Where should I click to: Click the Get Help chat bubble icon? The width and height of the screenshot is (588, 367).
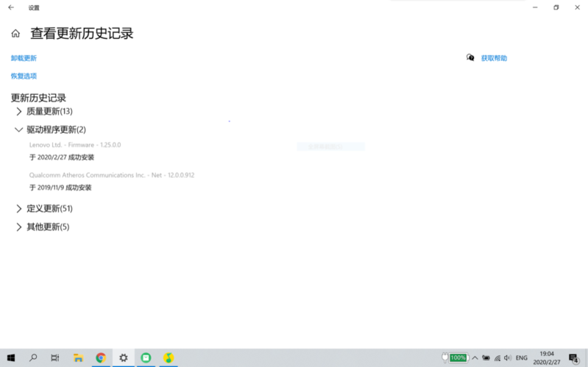[x=470, y=58]
